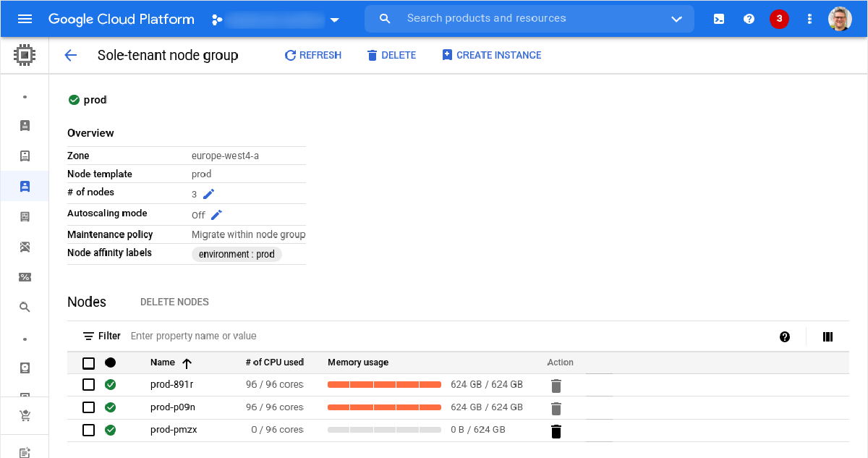
Task: Open the project selector dropdown
Action: [334, 20]
